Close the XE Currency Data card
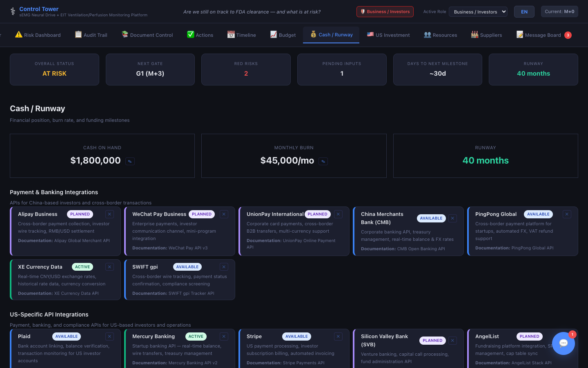Screen dimensions: 588x368 pos(109,267)
